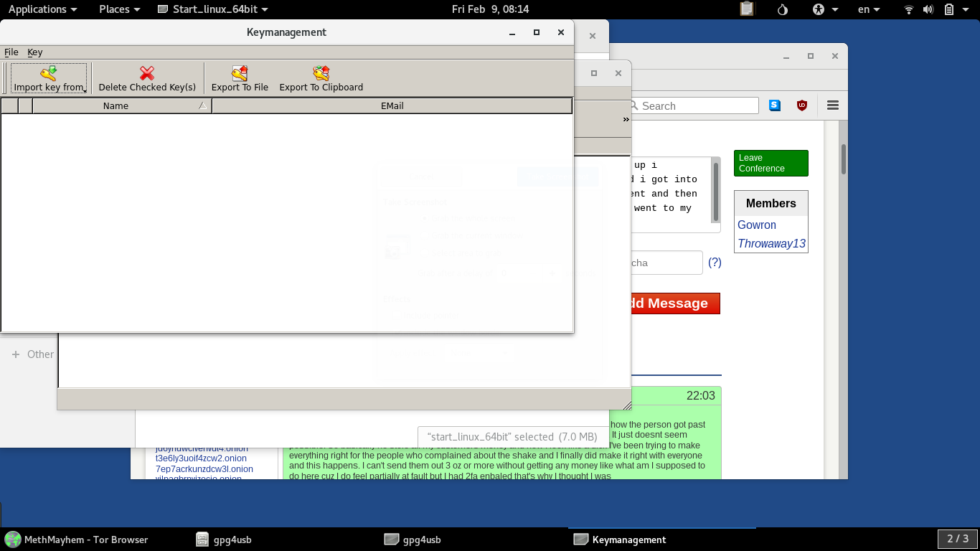Open the t3e6ly3uoif4zcw2.onion link

point(201,458)
